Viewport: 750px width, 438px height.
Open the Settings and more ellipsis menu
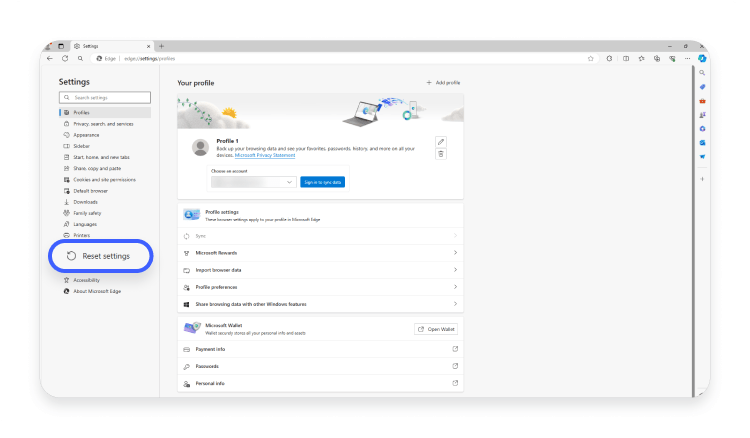(687, 58)
